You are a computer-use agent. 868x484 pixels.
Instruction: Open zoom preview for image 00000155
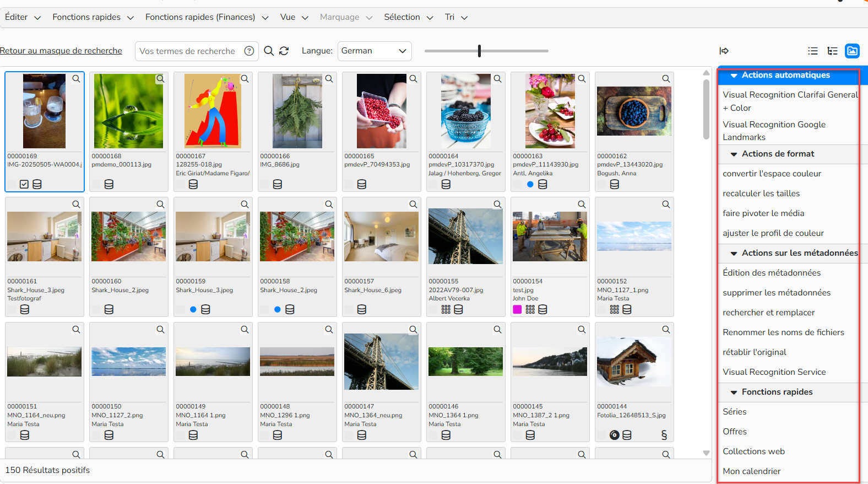coord(498,205)
